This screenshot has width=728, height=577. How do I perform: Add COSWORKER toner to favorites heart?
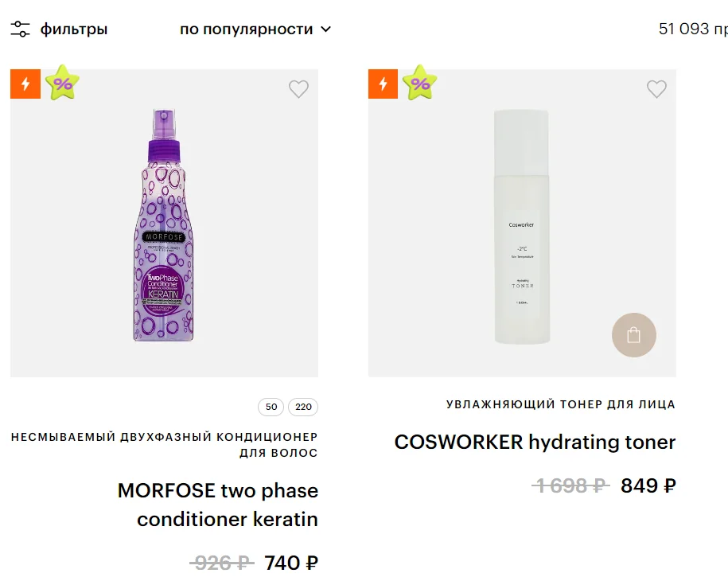pos(656,88)
